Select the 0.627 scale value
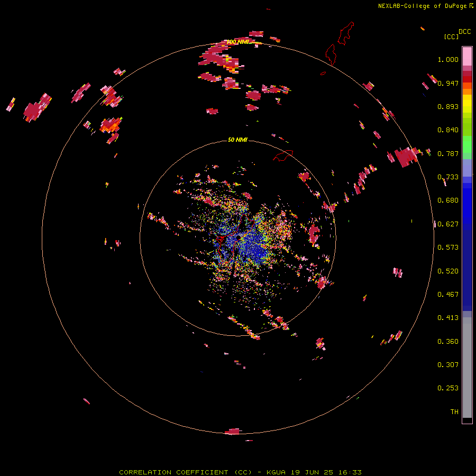Screen dimensions: 476x476 point(448,224)
